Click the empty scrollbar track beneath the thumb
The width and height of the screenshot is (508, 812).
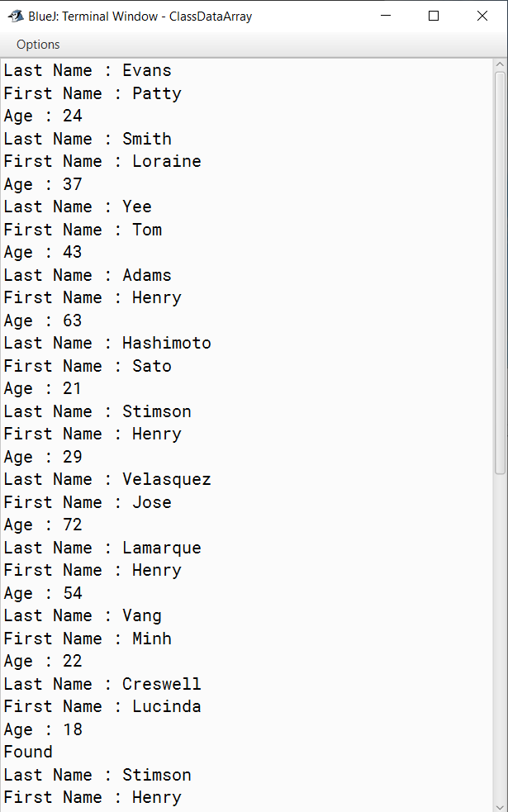(500, 637)
